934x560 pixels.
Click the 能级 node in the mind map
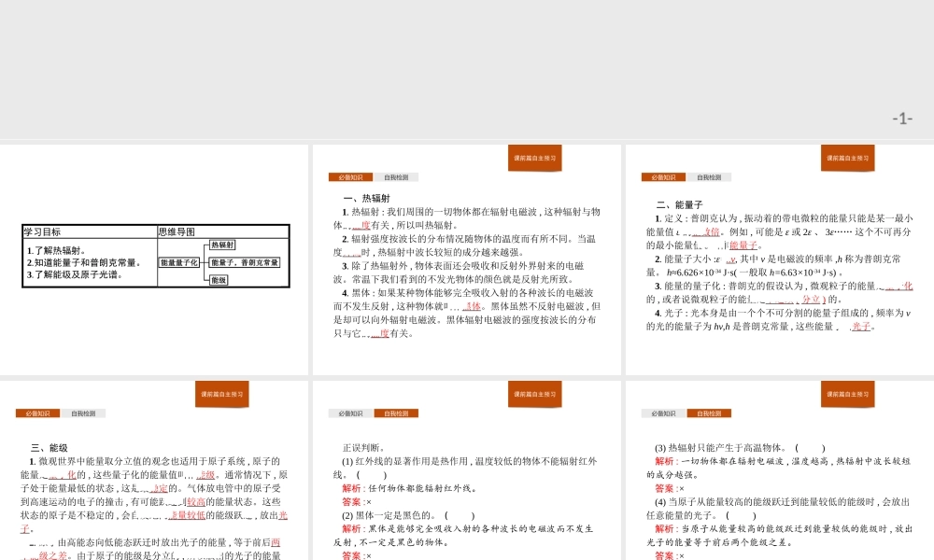pyautogui.click(x=219, y=280)
